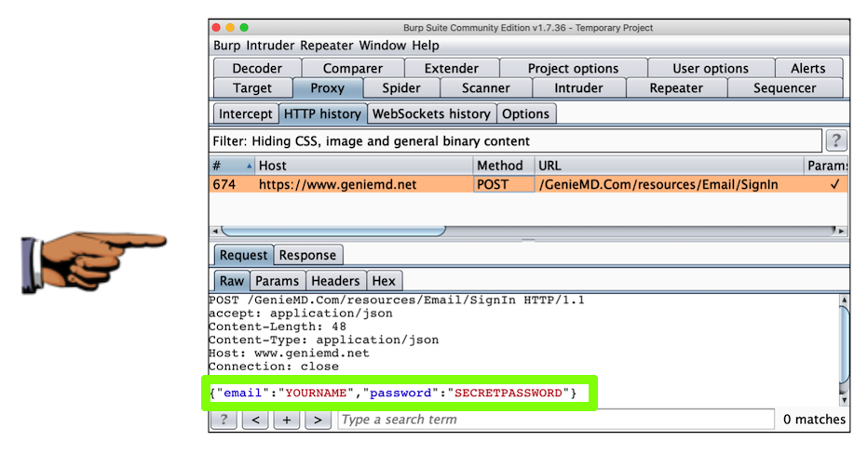
Task: Open the WebSockets history sub-tab
Action: (x=431, y=113)
